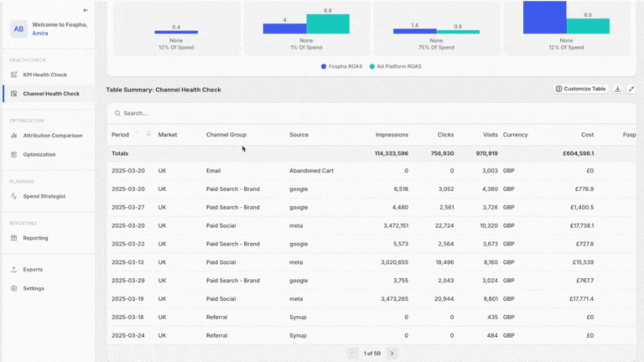
Task: Sort by Currency column header
Action: (516, 135)
